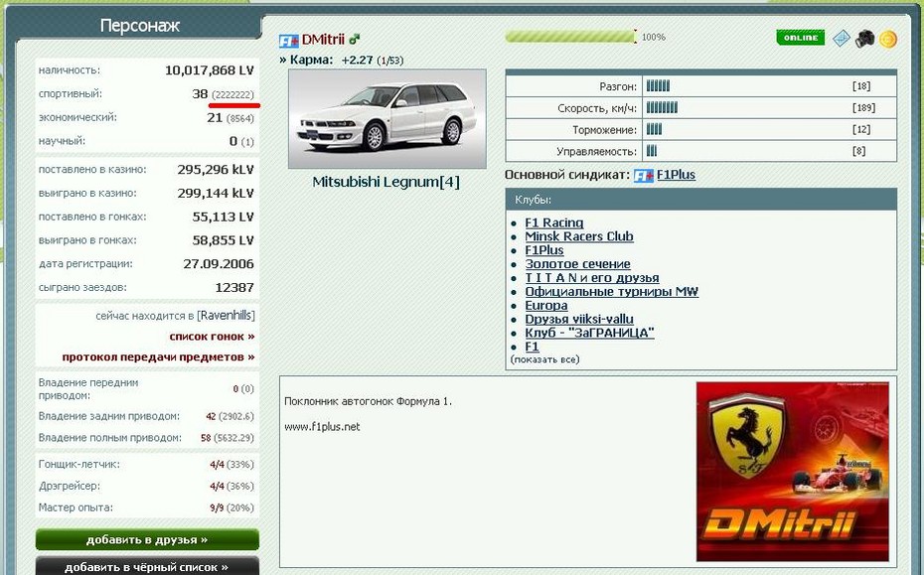
Task: Open the Europa club link
Action: pyautogui.click(x=546, y=305)
